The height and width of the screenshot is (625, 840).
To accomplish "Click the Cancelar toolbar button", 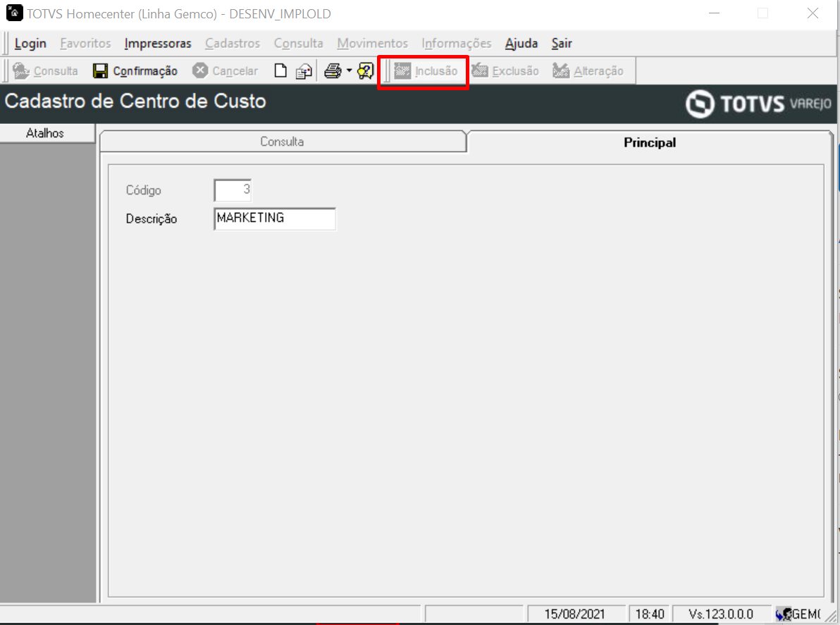I will [225, 70].
